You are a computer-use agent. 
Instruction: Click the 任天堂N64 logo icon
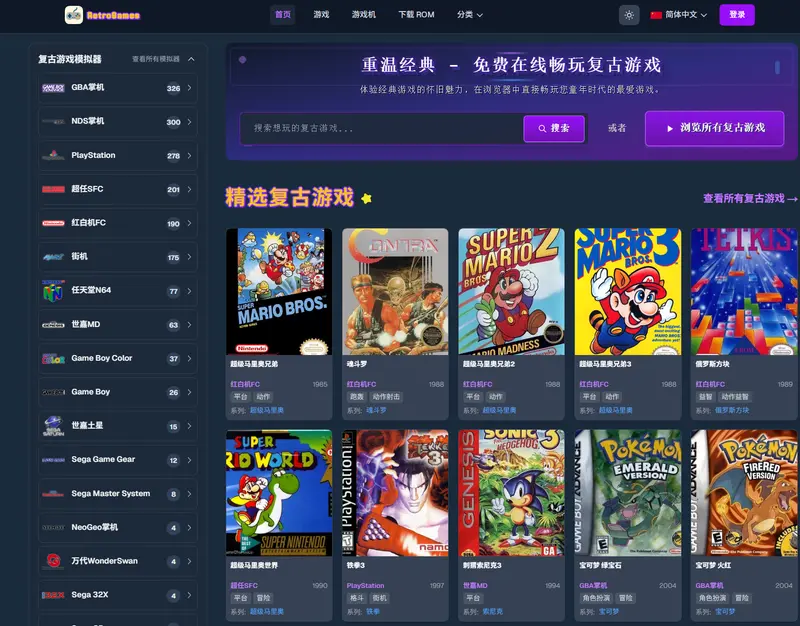53,291
